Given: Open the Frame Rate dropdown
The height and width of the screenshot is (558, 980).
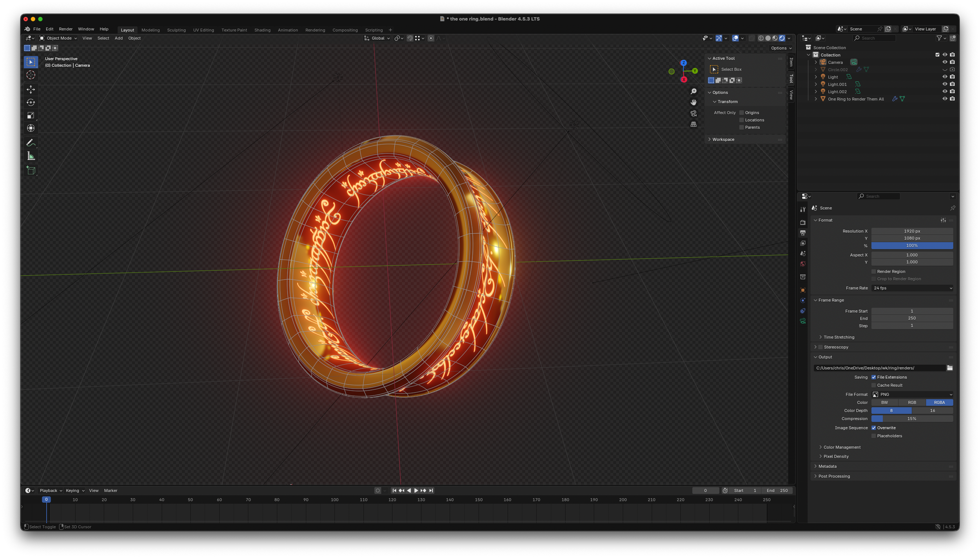Looking at the screenshot, I should (912, 288).
